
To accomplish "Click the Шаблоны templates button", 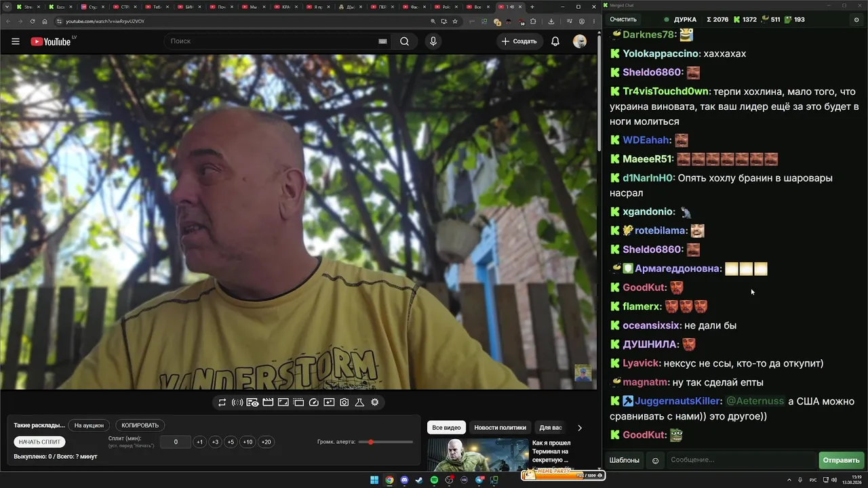I will coord(624,460).
